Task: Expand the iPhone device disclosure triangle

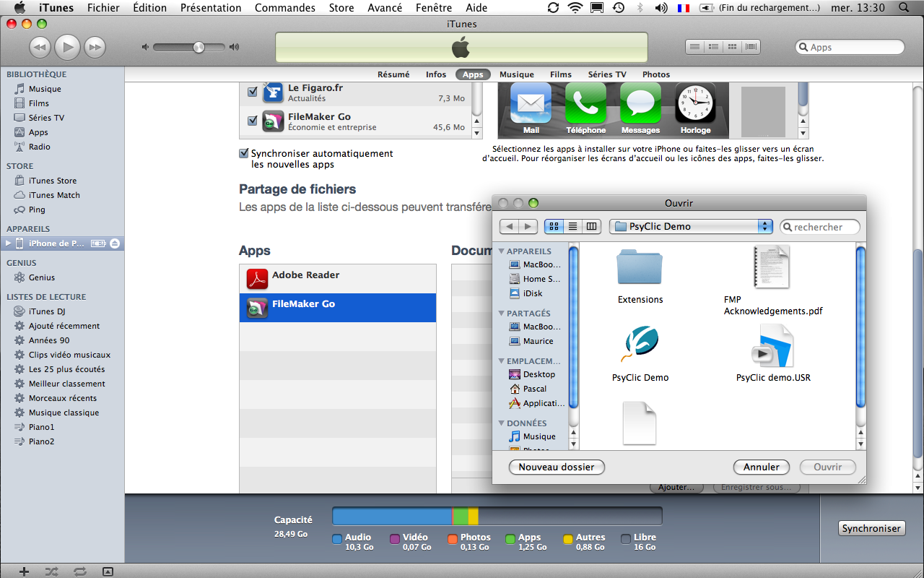Action: [8, 243]
